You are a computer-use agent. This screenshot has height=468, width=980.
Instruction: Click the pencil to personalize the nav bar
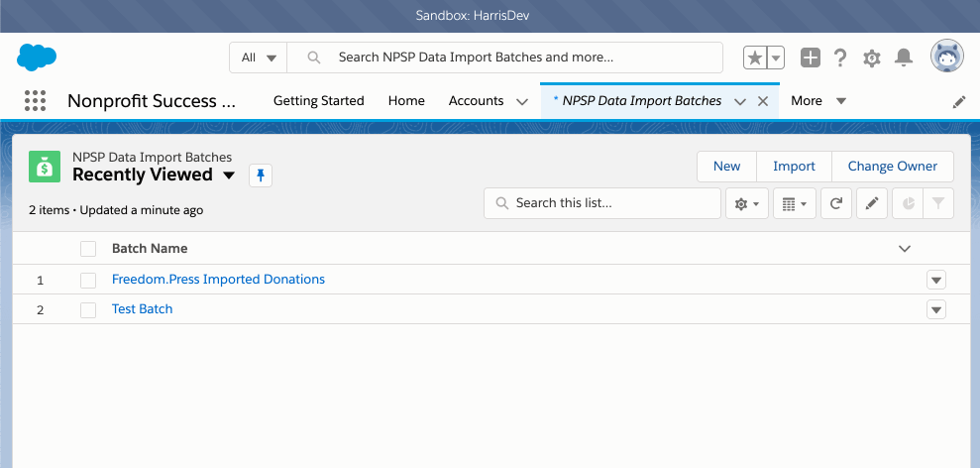959,102
